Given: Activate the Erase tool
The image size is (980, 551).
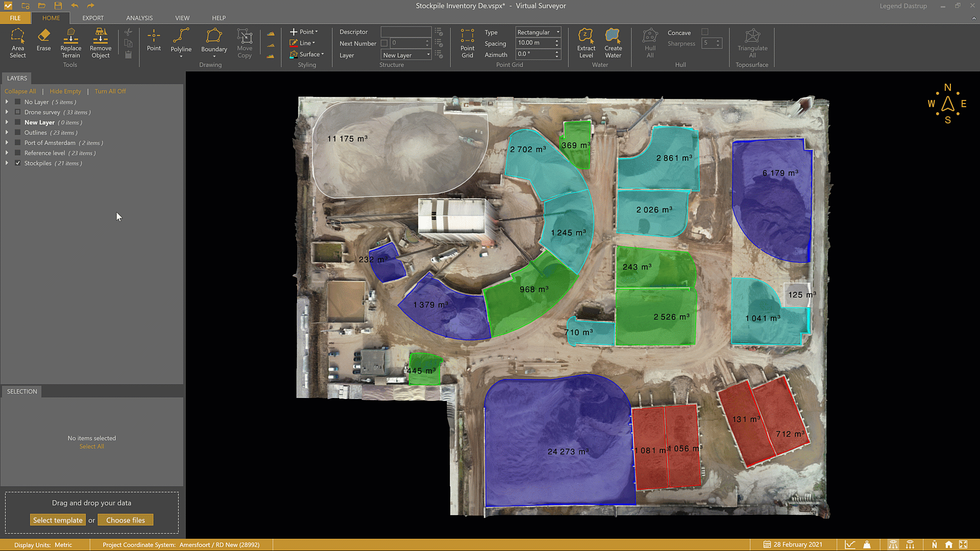Looking at the screenshot, I should [x=43, y=40].
